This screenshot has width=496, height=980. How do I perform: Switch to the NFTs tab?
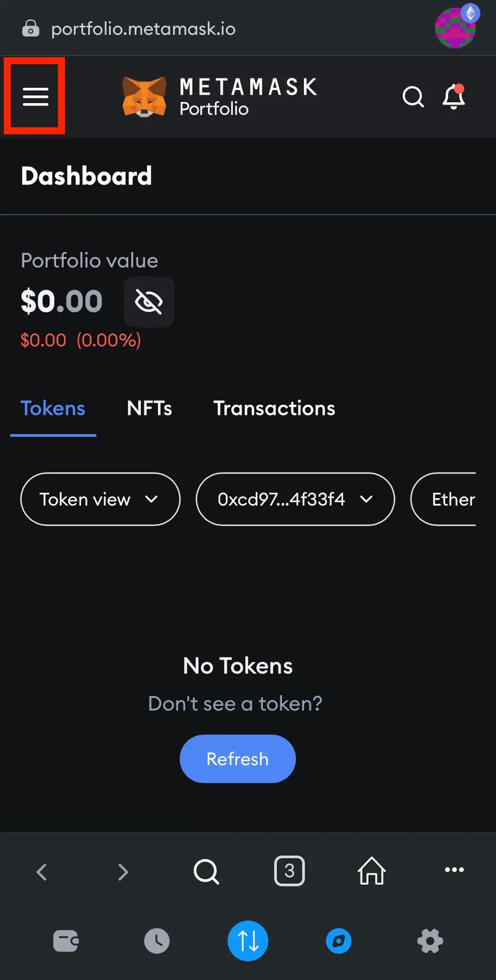point(149,408)
